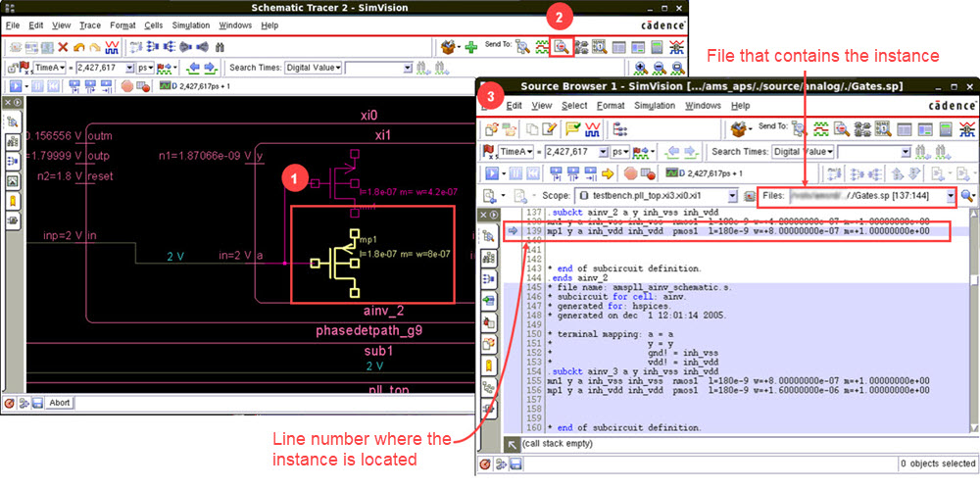Image resolution: width=980 pixels, height=488 pixels.
Task: Click the Abort button at the bottom
Action: (60, 402)
